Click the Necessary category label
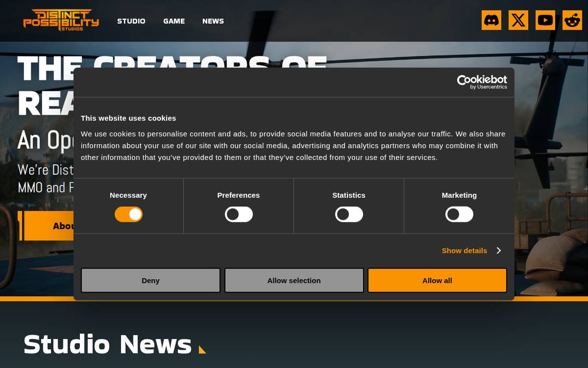Image resolution: width=588 pixels, height=368 pixels. pos(128,195)
